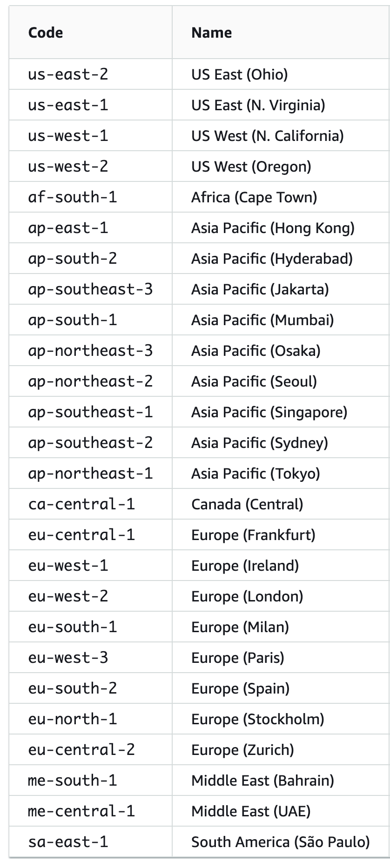The height and width of the screenshot is (868, 390).
Task: Select the eu-west-3 region code
Action: 68,658
